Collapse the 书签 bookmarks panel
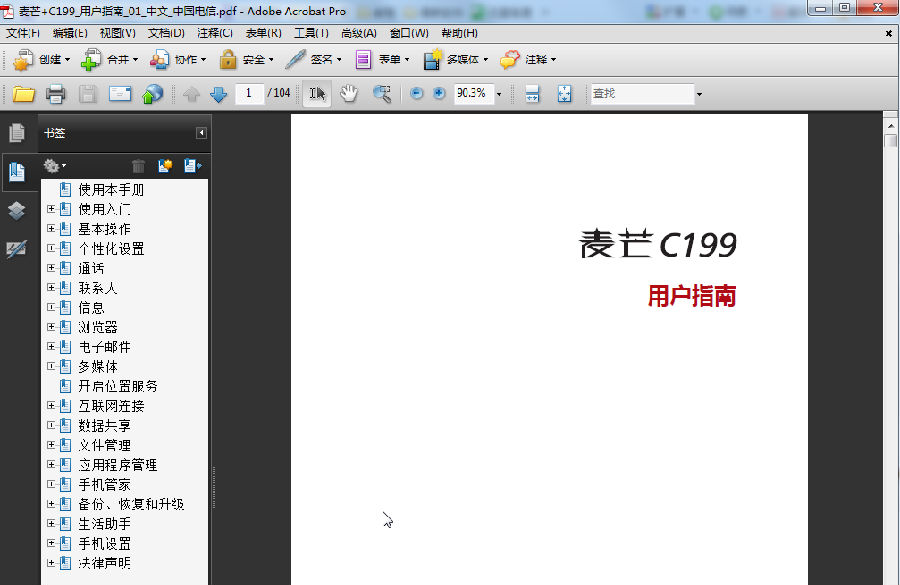 [x=202, y=132]
